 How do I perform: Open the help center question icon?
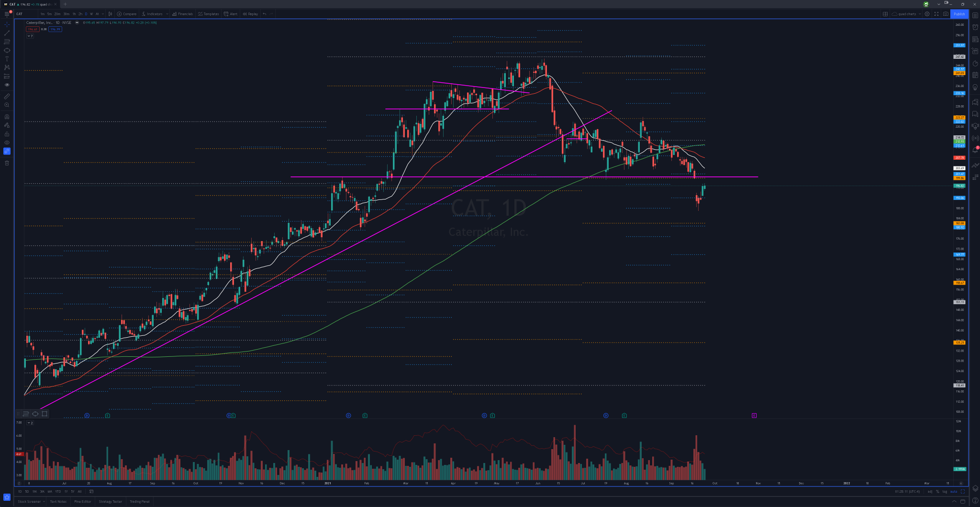pos(975,501)
